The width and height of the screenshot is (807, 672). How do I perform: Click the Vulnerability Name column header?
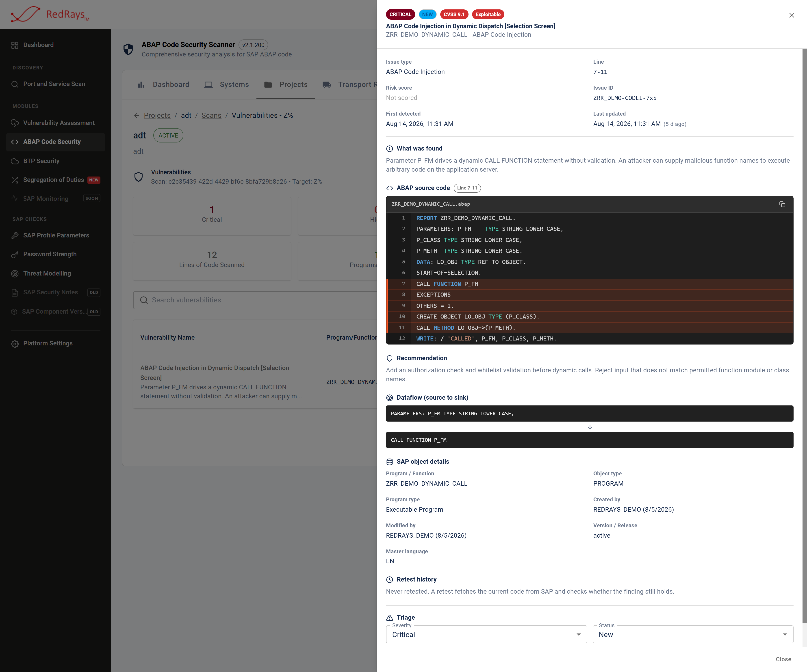click(x=167, y=338)
